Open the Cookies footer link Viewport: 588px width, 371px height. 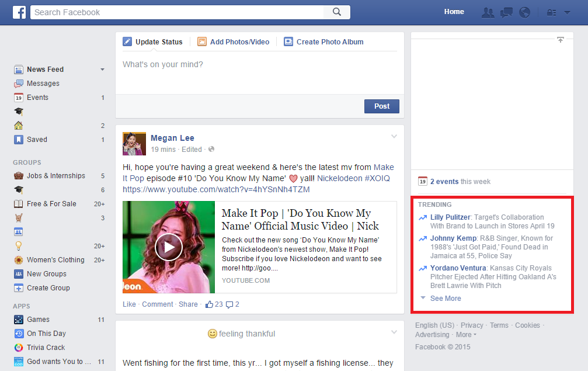click(527, 325)
